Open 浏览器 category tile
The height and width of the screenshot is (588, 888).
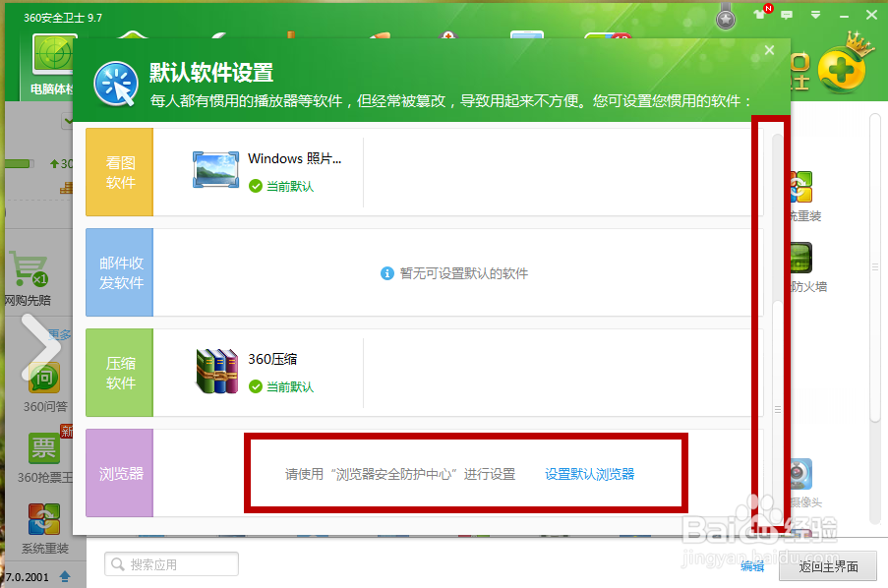(x=120, y=473)
